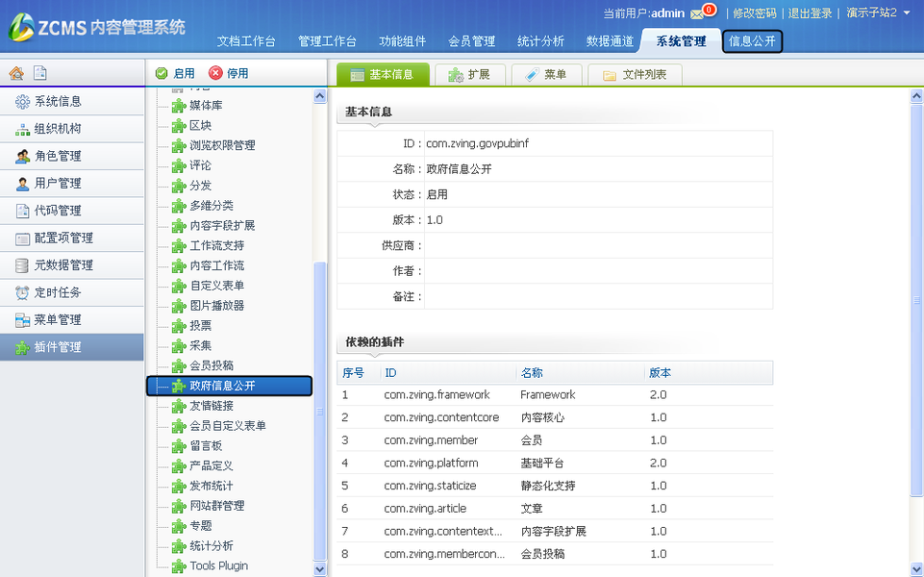This screenshot has height=577, width=924.
Task: Click the 插件管理 plugin puzzle icon
Action: (21, 348)
